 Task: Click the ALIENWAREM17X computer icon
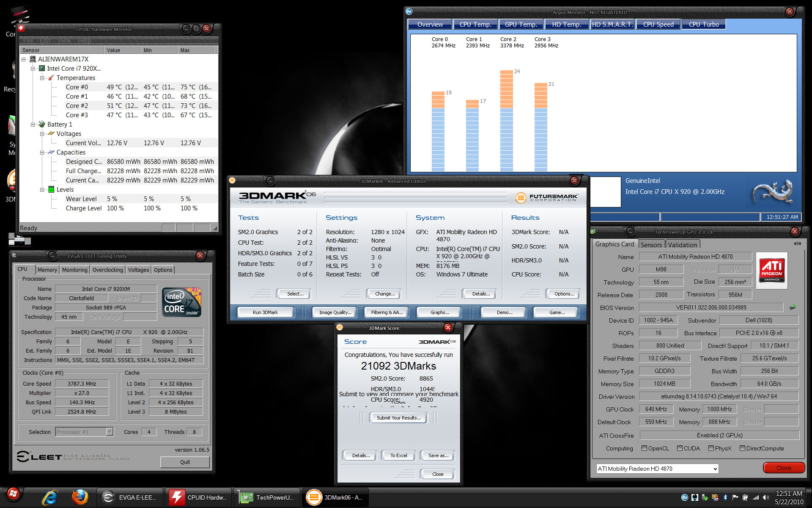pos(33,59)
